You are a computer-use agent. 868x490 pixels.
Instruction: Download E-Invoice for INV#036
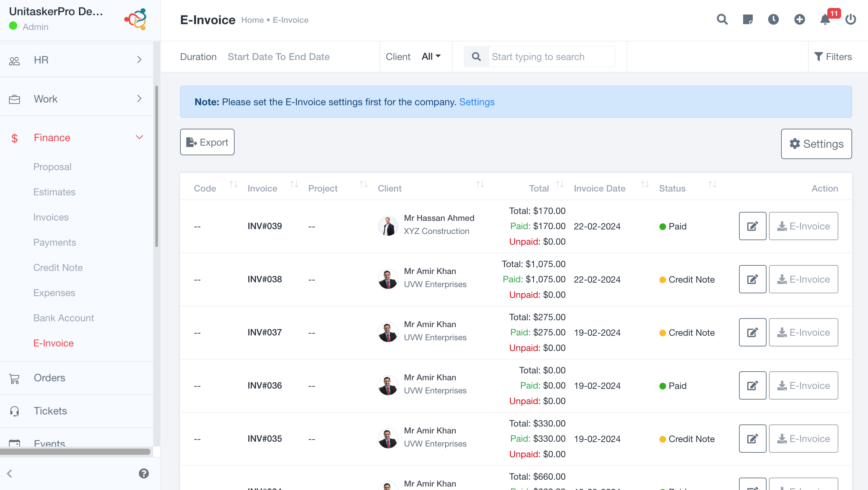coord(803,385)
